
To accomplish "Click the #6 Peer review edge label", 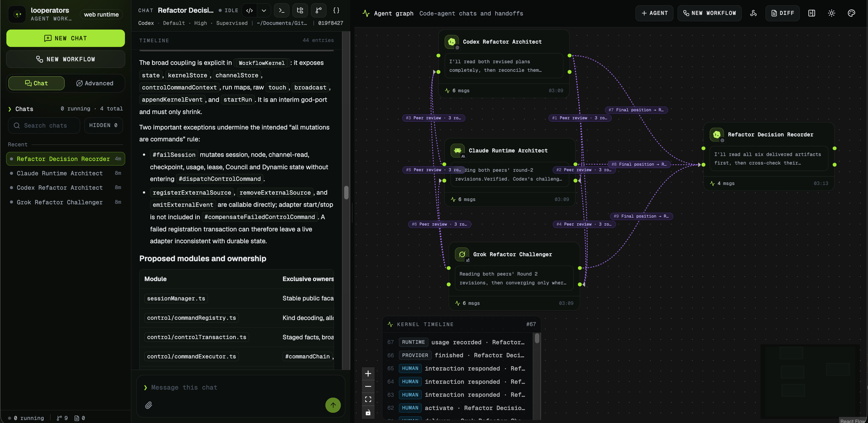I will [x=440, y=224].
